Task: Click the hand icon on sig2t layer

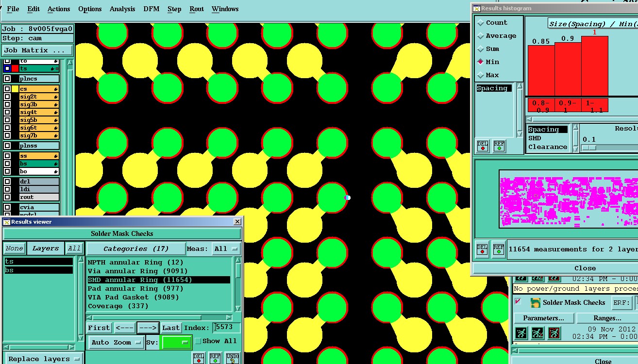Action: [x=56, y=97]
